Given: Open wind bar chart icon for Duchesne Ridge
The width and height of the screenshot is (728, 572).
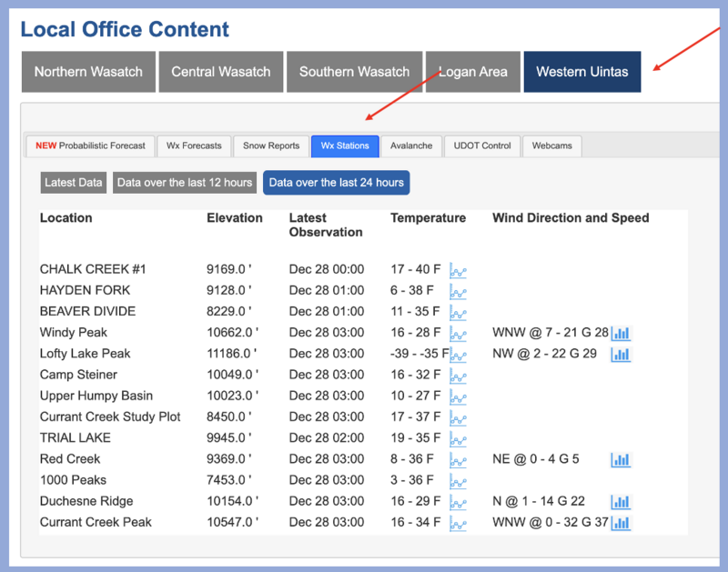Looking at the screenshot, I should (621, 502).
